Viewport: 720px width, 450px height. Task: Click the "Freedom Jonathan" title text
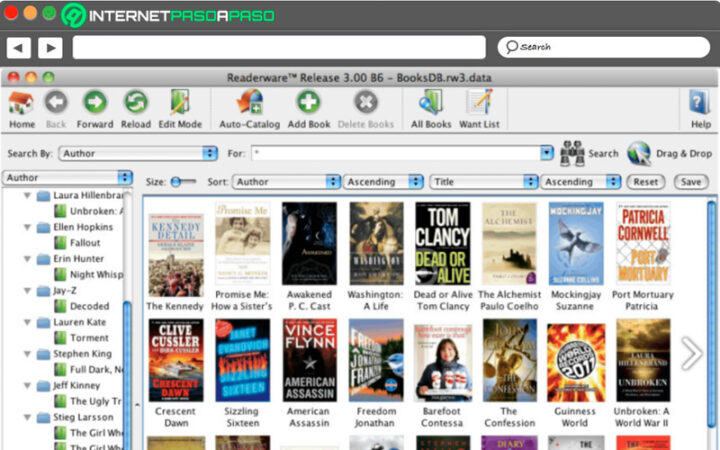pos(375,417)
